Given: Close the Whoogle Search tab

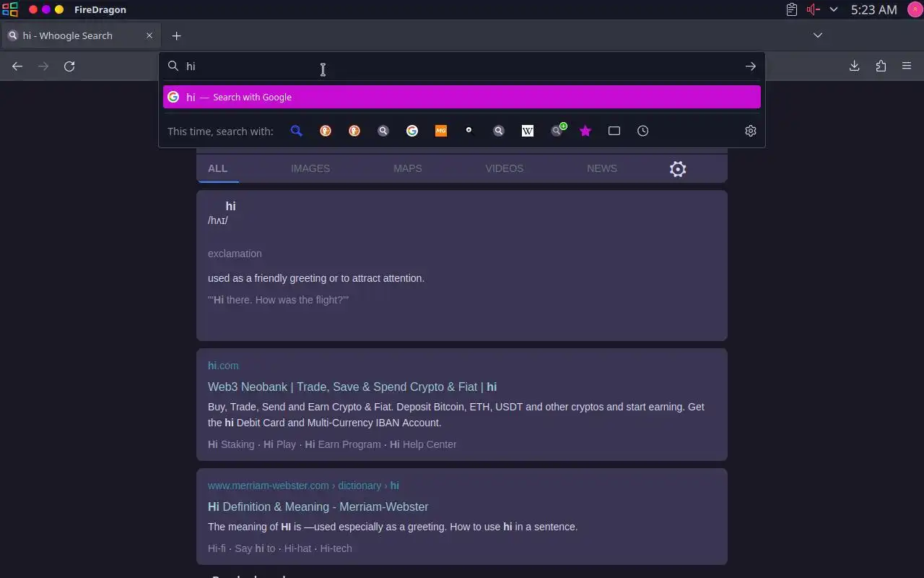Looking at the screenshot, I should tap(149, 35).
